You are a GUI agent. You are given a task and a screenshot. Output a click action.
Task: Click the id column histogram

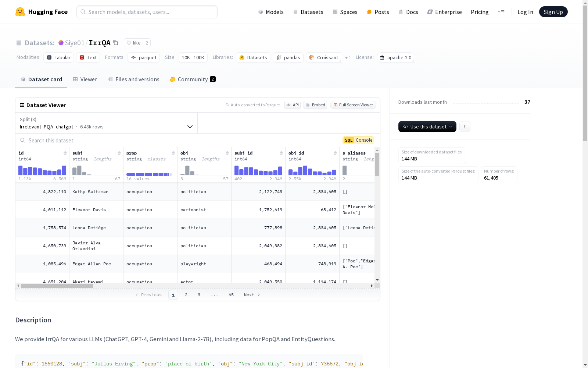tap(42, 170)
